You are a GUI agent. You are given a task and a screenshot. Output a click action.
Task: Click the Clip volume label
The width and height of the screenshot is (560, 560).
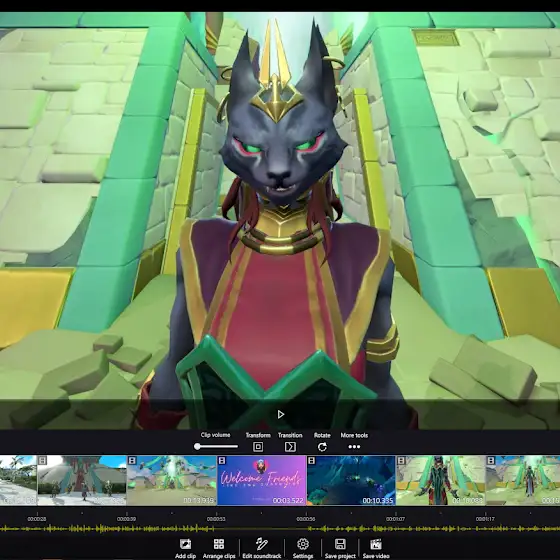click(215, 435)
